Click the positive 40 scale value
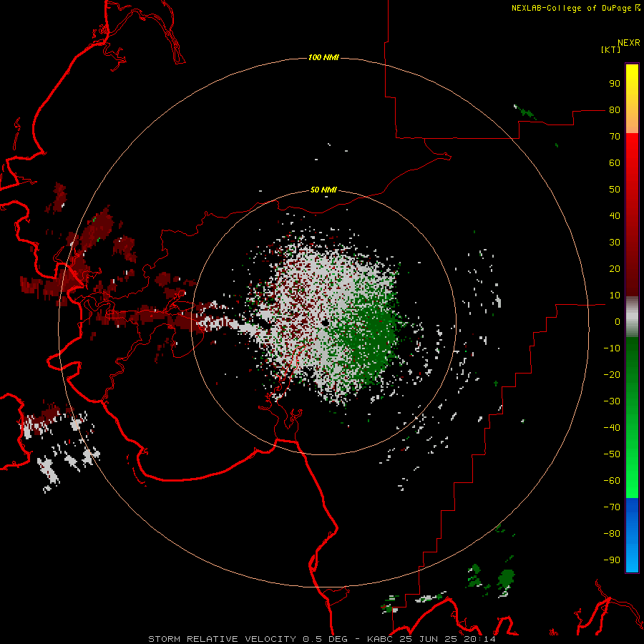644x644 pixels. click(615, 216)
